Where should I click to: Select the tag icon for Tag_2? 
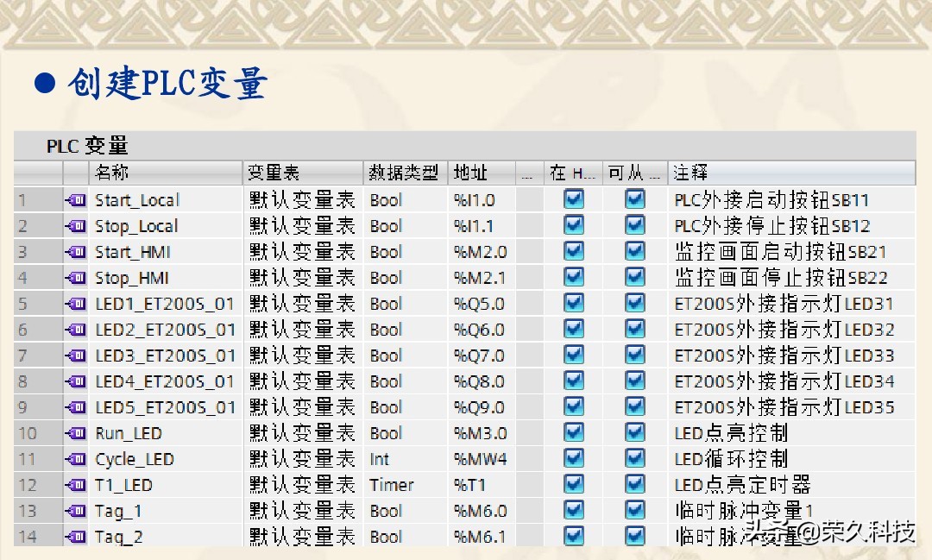tap(75, 537)
